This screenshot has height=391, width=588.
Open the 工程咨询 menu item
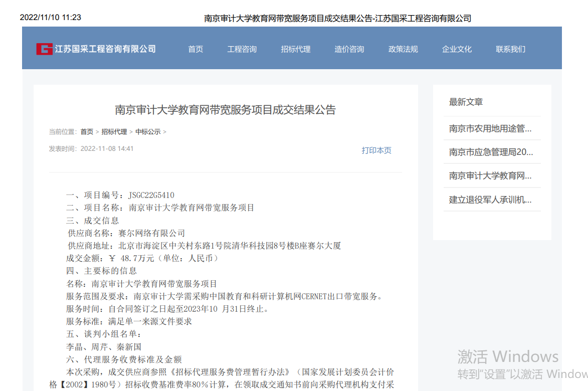(242, 49)
